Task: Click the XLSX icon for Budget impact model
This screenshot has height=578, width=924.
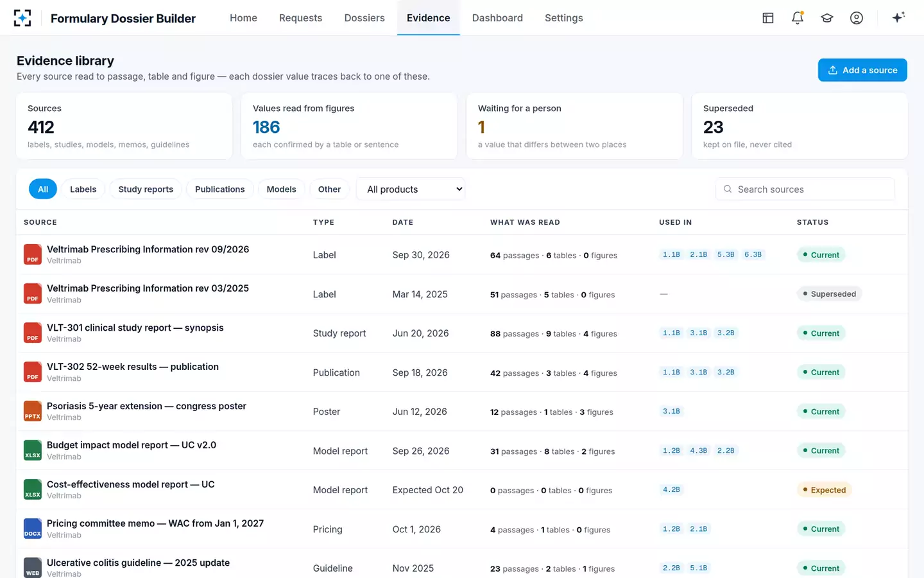Action: tap(33, 450)
